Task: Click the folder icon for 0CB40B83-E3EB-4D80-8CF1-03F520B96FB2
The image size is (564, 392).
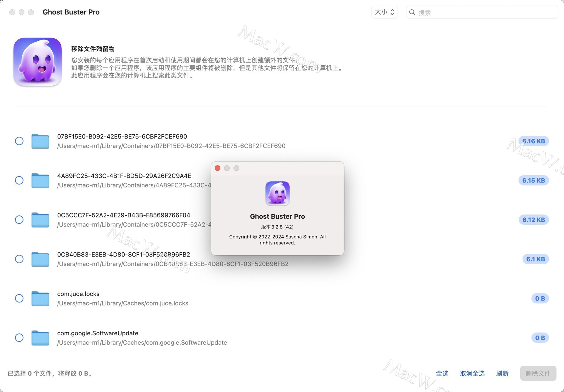Action: tap(40, 259)
